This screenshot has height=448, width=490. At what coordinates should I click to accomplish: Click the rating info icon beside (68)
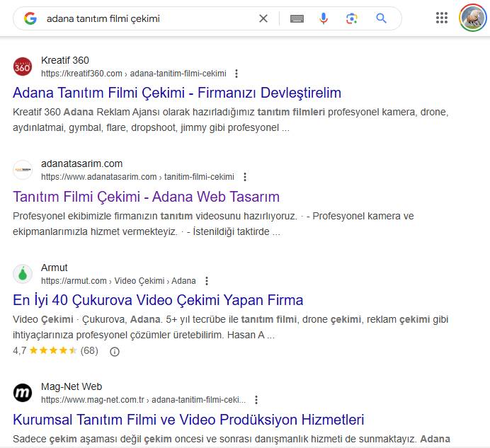[x=115, y=351]
